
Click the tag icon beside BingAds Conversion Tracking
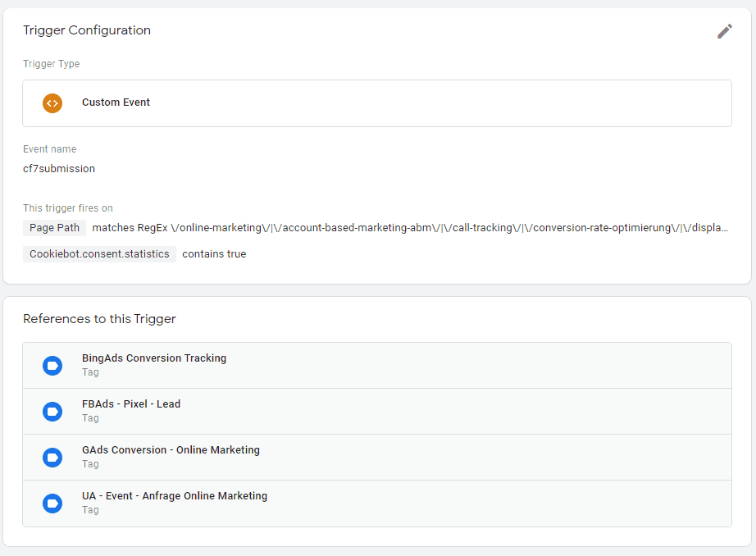point(52,366)
